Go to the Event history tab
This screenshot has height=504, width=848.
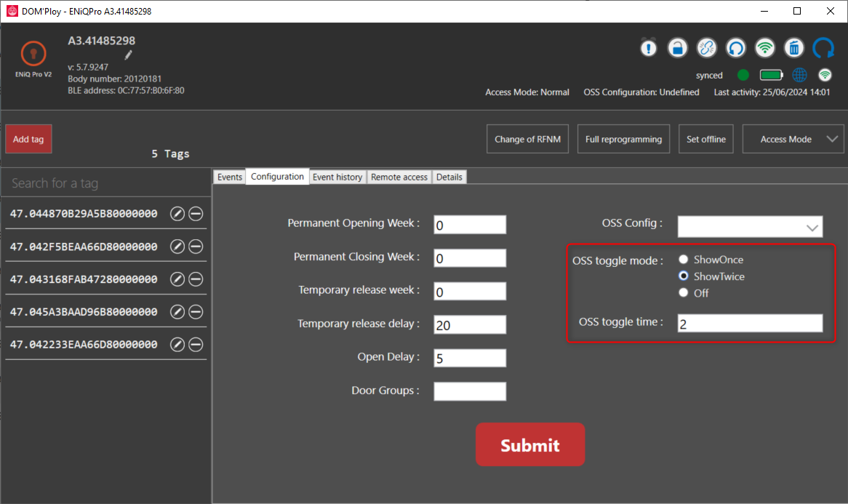337,177
